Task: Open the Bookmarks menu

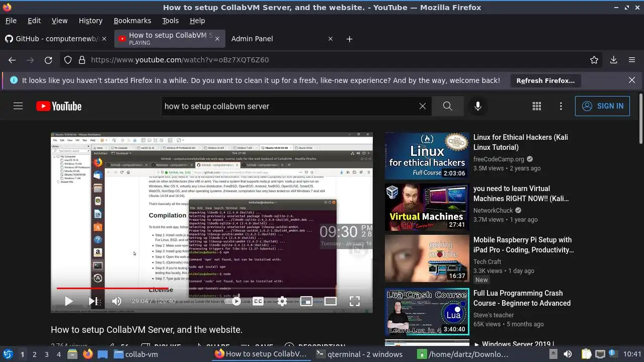Action: 132,21
